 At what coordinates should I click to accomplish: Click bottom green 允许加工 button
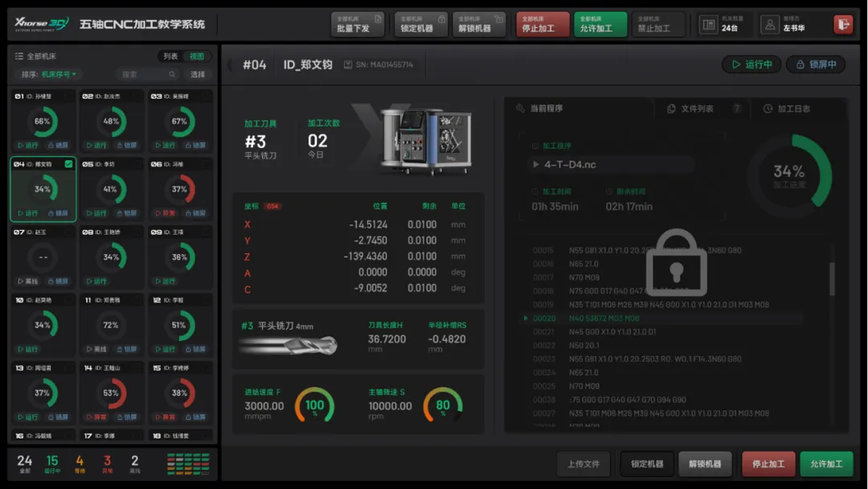(826, 464)
